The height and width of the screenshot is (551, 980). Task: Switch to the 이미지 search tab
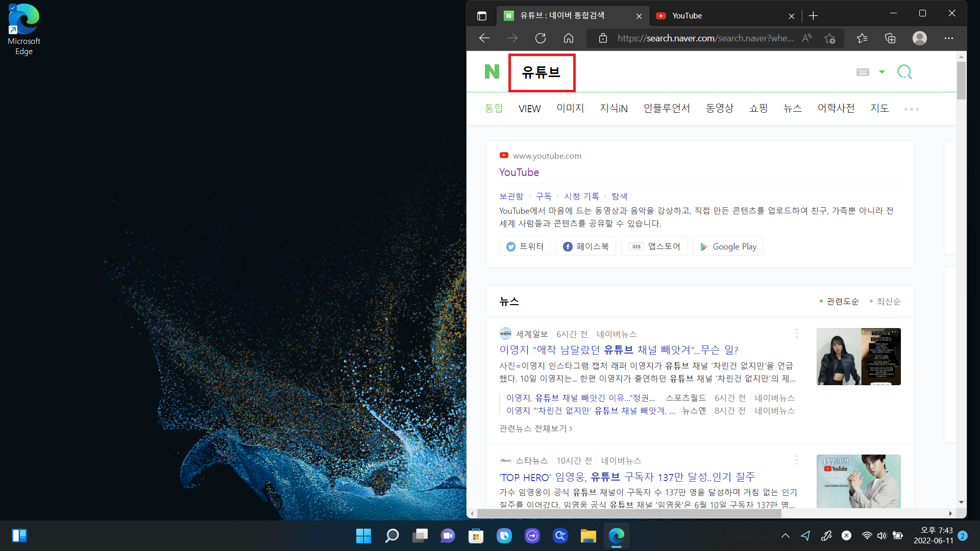tap(570, 108)
